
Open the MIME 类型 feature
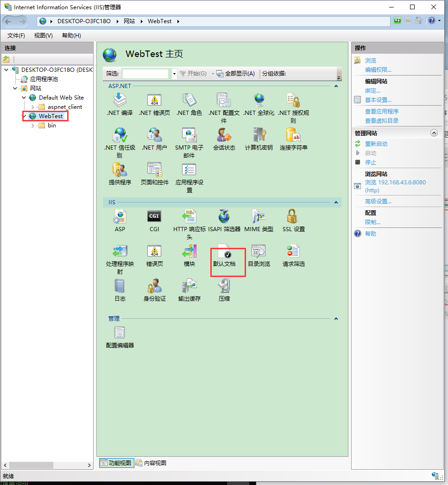pyautogui.click(x=259, y=221)
